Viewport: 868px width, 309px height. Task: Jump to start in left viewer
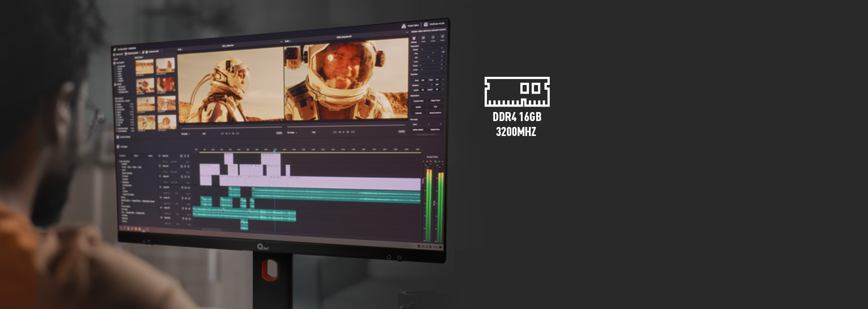pos(222,133)
